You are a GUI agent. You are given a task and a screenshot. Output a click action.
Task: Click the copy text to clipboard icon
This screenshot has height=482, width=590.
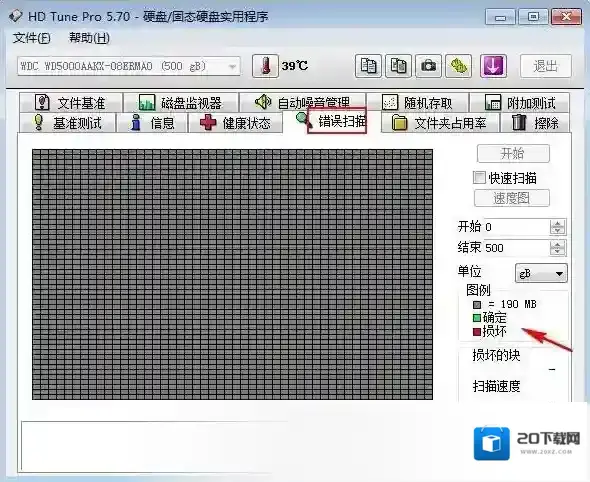pyautogui.click(x=368, y=66)
